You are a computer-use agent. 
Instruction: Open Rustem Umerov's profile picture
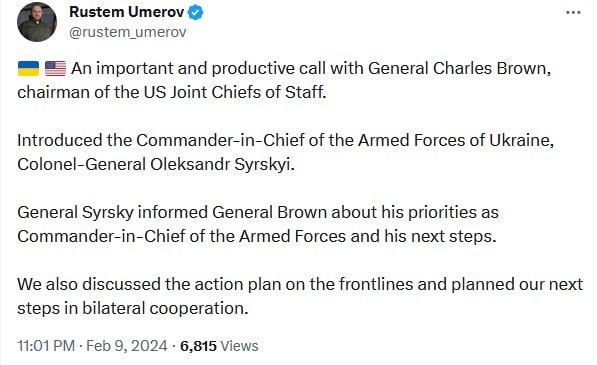coord(37,22)
